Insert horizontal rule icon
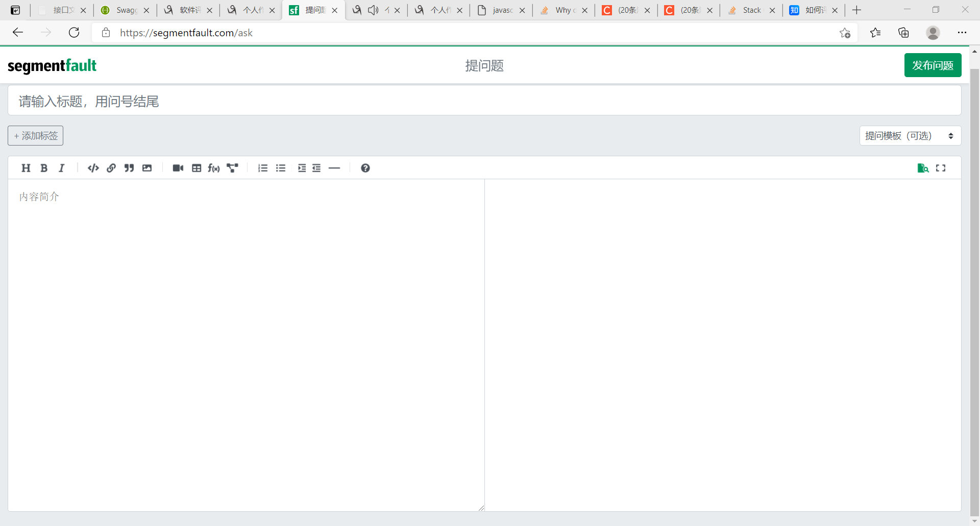980x526 pixels. (334, 168)
